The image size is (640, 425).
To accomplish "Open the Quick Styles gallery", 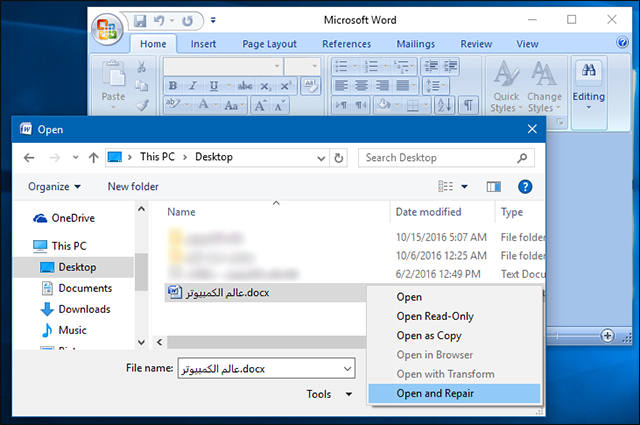I will [506, 86].
